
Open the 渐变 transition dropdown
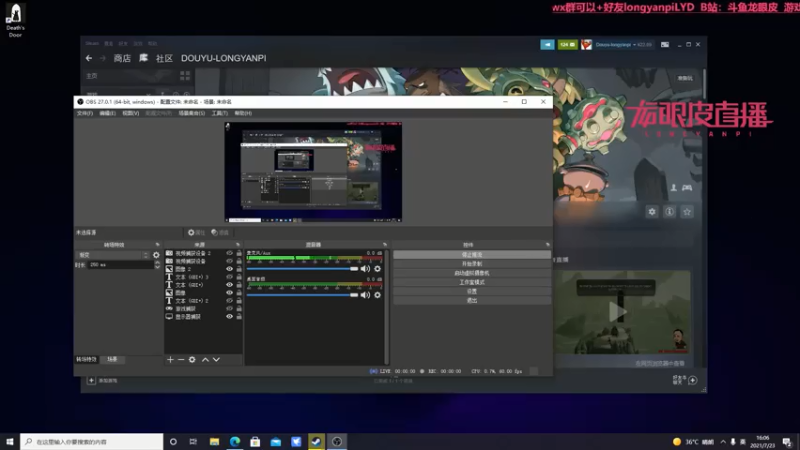pyautogui.click(x=113, y=255)
